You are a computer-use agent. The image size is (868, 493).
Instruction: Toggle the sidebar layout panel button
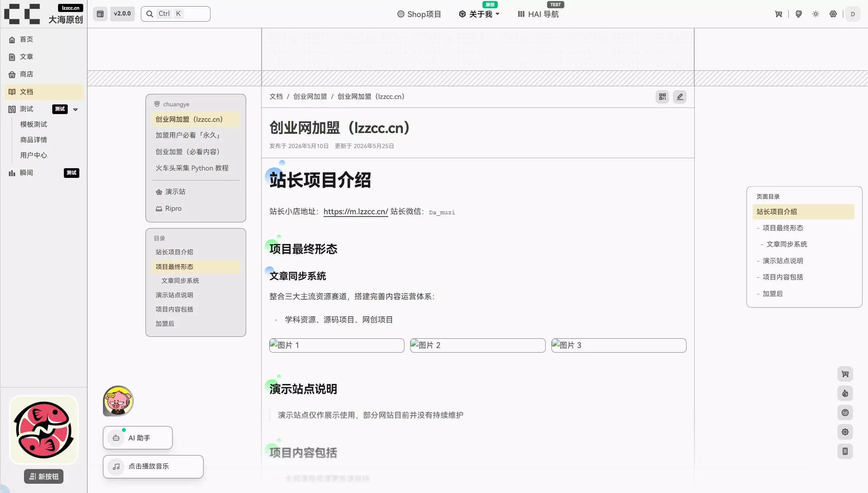[x=100, y=14]
